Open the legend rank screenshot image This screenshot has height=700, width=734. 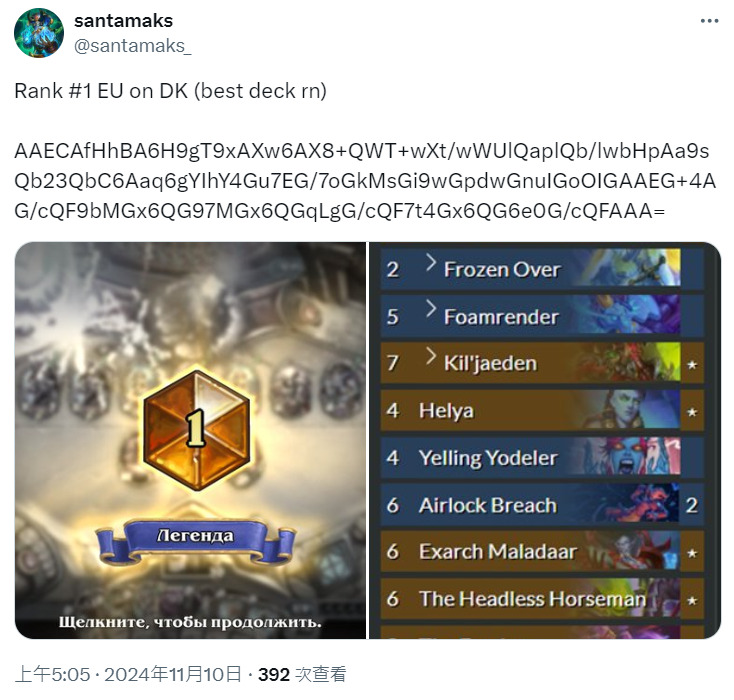[190, 440]
